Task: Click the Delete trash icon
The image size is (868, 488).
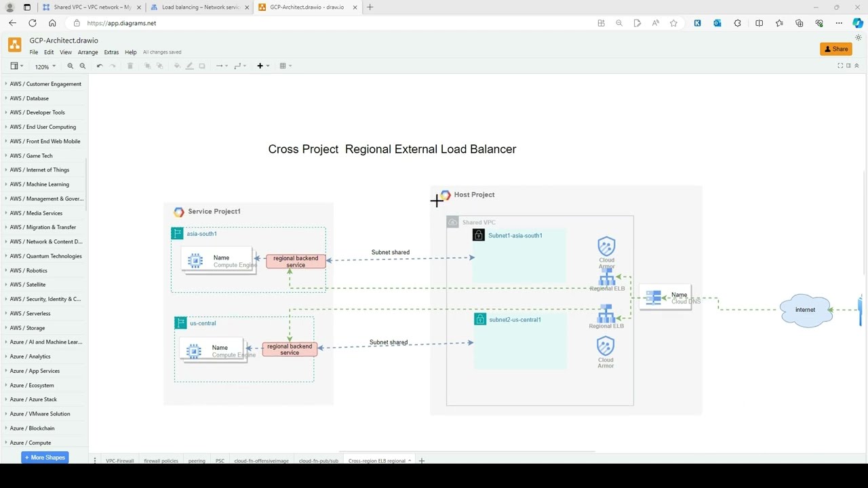Action: [130, 66]
